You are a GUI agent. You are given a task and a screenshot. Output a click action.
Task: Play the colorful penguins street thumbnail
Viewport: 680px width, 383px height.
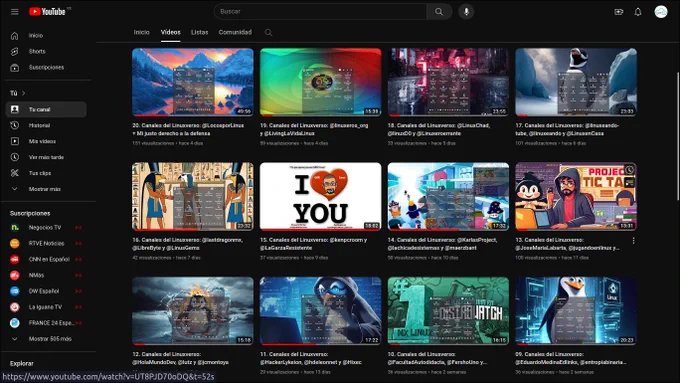[448, 196]
